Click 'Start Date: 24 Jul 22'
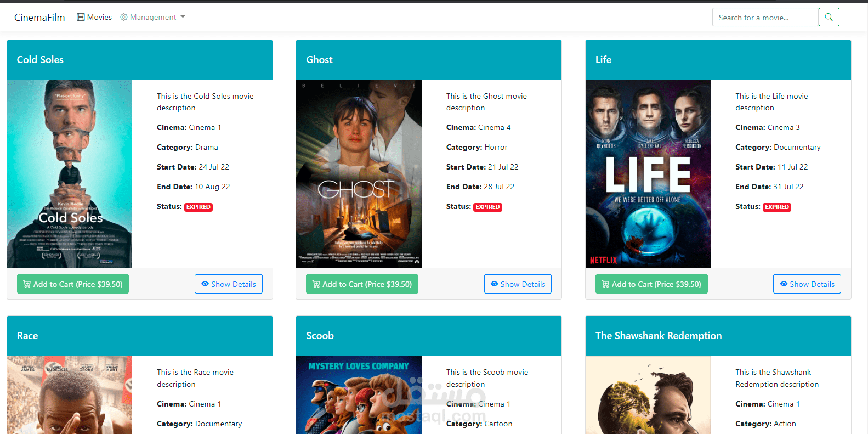The height and width of the screenshot is (434, 868). point(193,167)
